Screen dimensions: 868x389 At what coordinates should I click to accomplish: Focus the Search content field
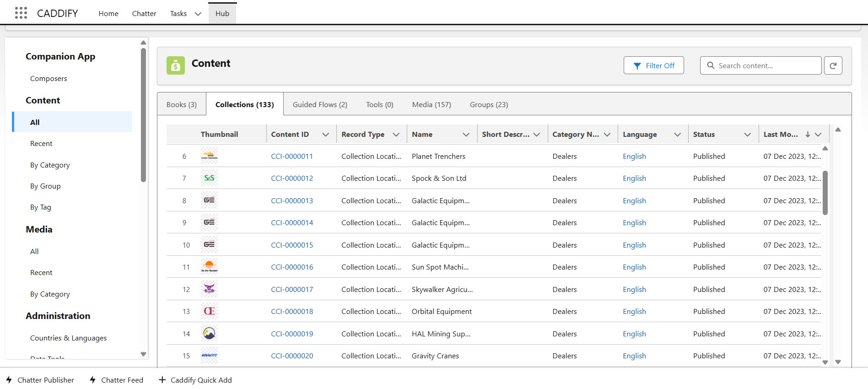click(760, 65)
